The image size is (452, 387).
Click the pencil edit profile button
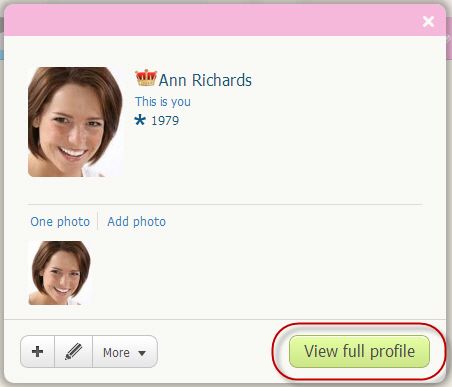pyautogui.click(x=73, y=352)
